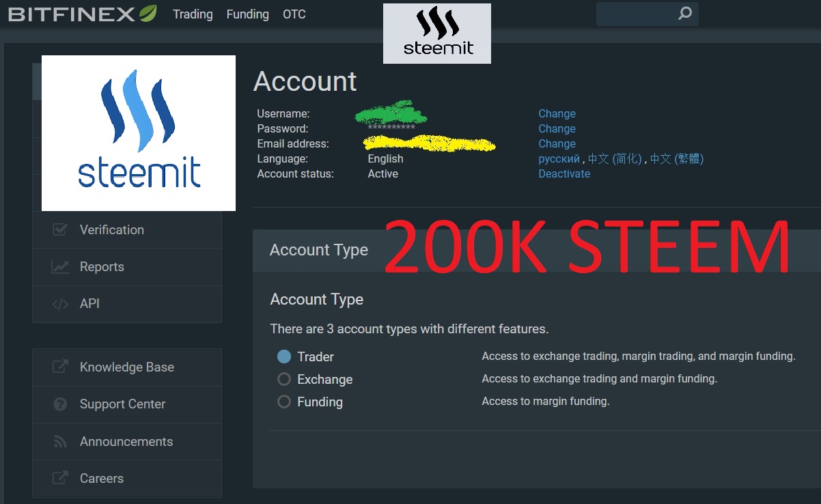
Task: Click the Knowledge Base external-link icon
Action: pyautogui.click(x=59, y=367)
